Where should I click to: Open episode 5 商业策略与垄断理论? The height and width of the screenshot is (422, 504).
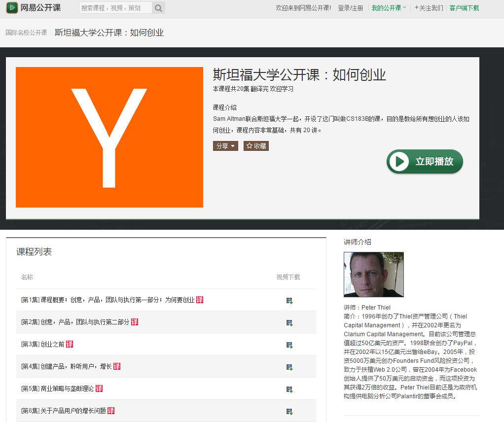pyautogui.click(x=71, y=388)
